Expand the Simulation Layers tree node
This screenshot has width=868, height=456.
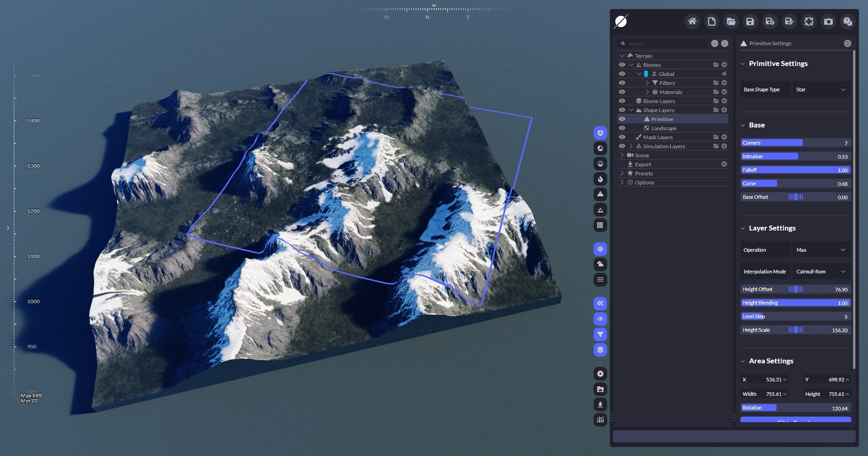pos(631,146)
